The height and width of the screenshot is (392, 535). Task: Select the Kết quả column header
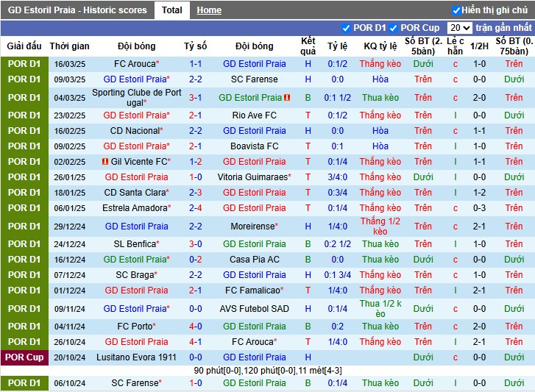308,46
